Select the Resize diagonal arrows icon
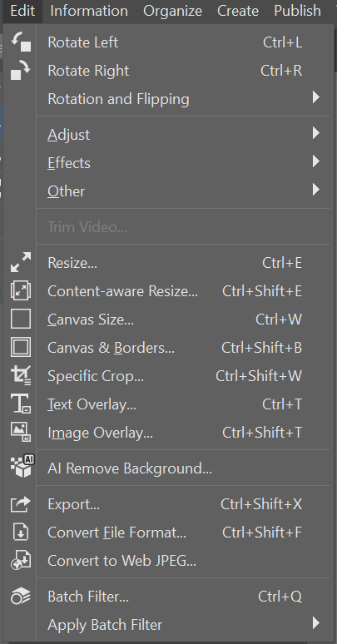 point(21,262)
